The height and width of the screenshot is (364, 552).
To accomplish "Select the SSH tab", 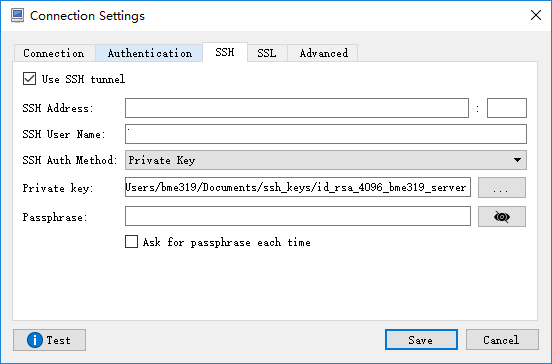I will 225,52.
